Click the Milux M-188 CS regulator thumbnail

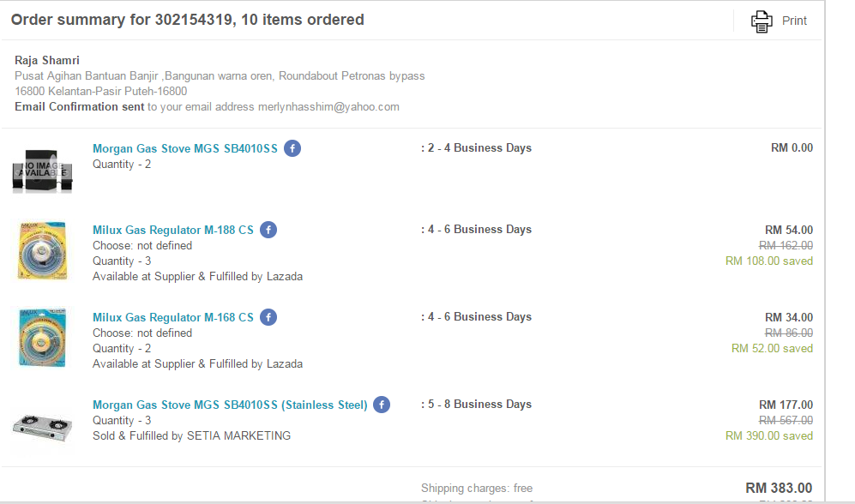click(42, 249)
